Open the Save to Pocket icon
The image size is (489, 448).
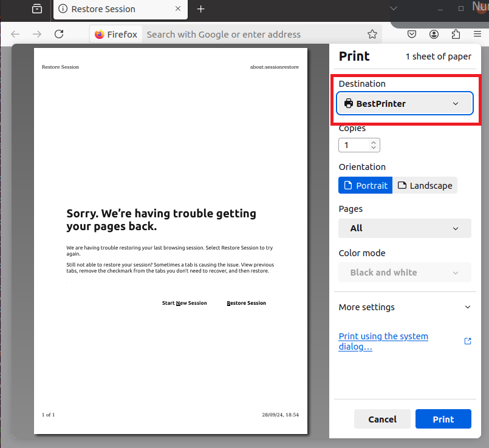point(412,34)
